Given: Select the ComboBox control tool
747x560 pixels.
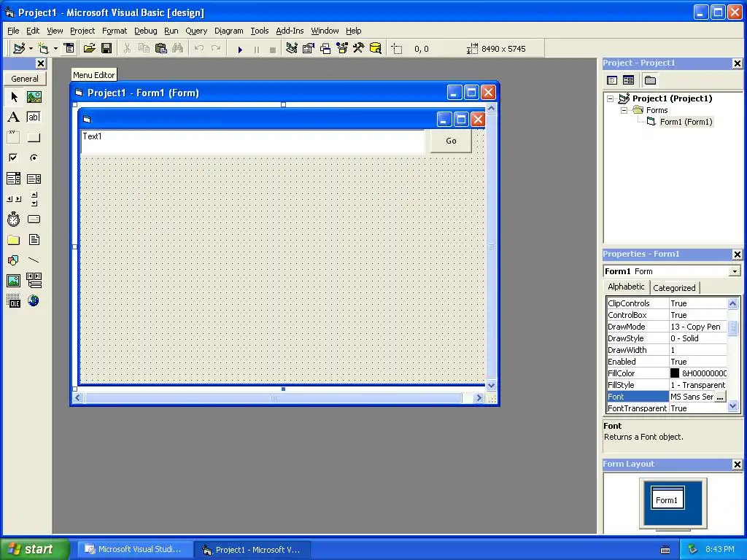Looking at the screenshot, I should click(14, 179).
